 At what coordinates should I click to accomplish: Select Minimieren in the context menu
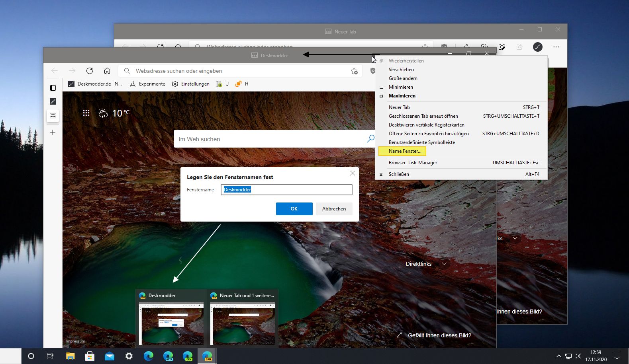point(461,87)
